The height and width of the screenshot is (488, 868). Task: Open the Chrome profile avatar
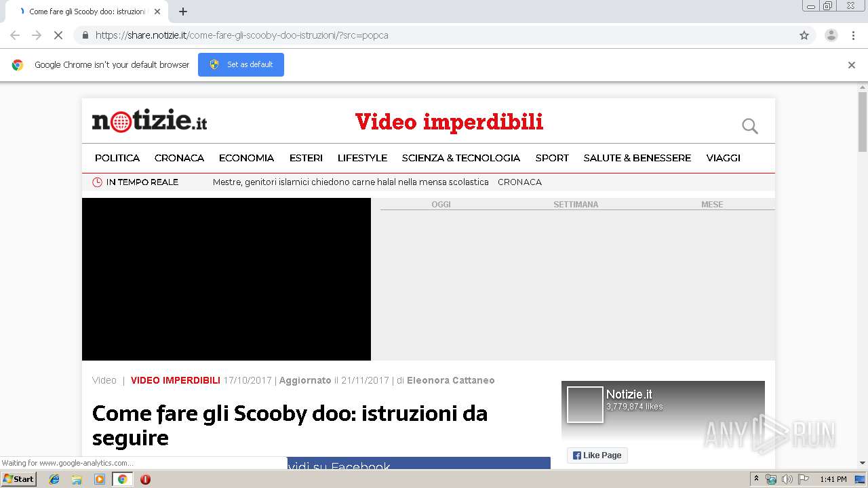[x=831, y=35]
